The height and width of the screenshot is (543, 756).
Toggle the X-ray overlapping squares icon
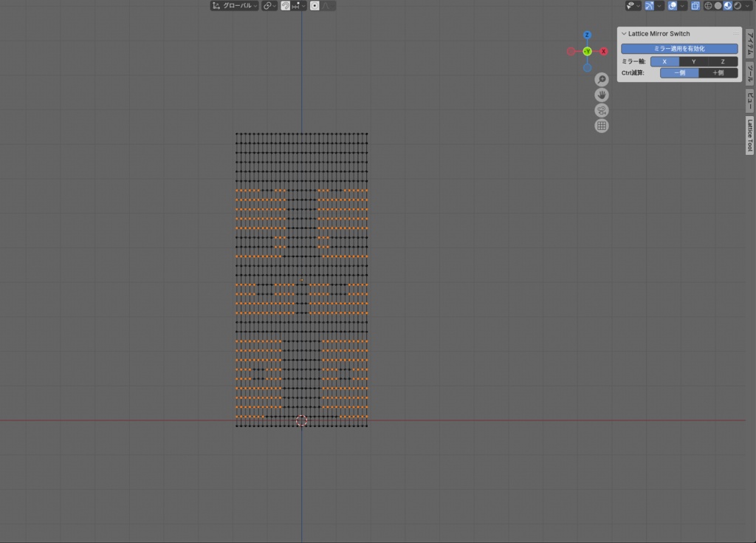point(695,6)
